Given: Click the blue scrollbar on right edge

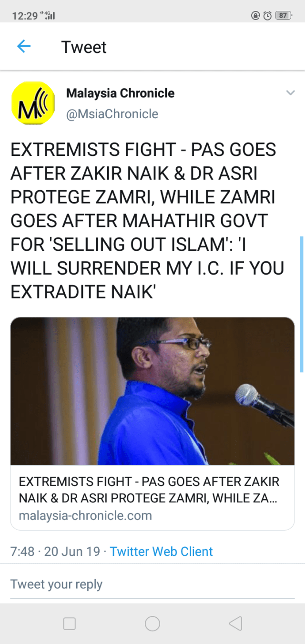Looking at the screenshot, I should point(302,304).
